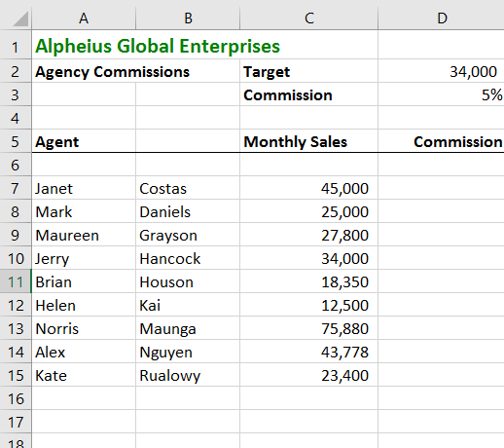Select the cell containing Hancock
504x448 pixels.
[188, 258]
